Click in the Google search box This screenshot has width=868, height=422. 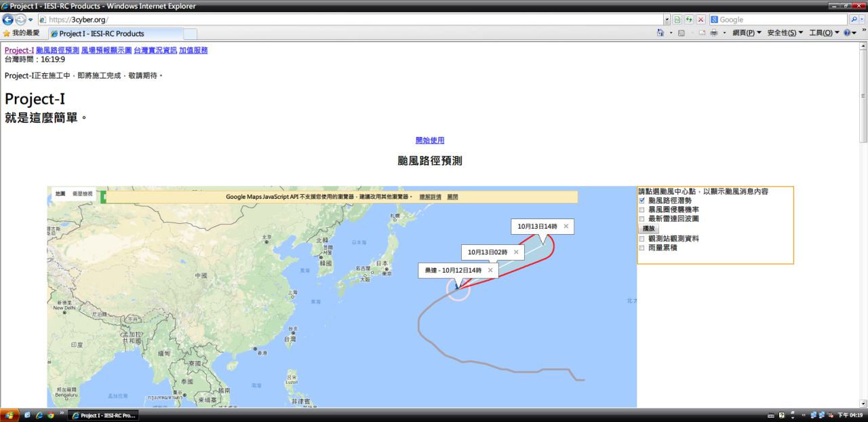click(x=779, y=20)
